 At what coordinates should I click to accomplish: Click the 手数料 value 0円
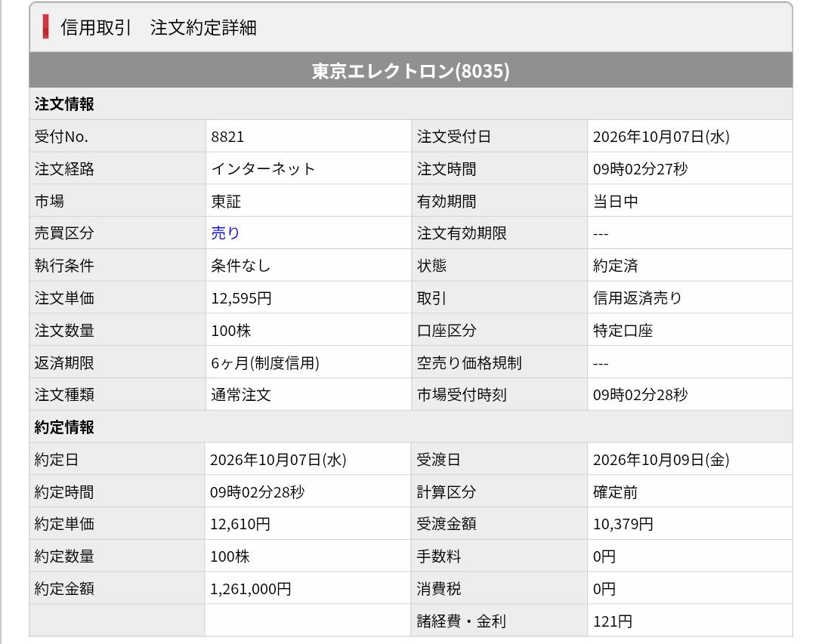point(604,556)
